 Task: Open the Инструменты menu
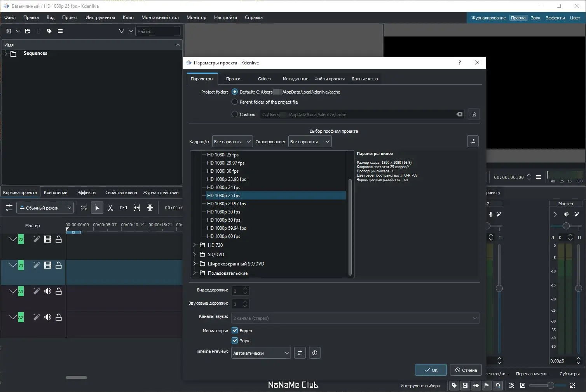point(100,17)
